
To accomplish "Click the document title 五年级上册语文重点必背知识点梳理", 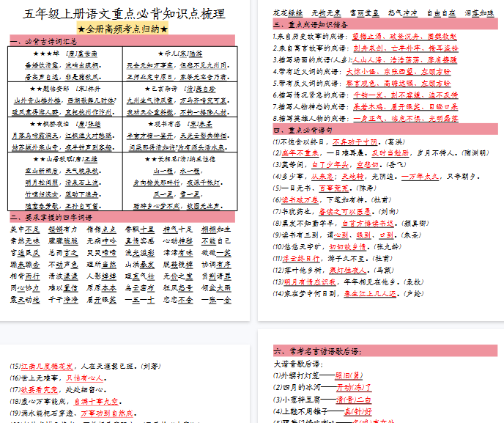I will 125,14.
